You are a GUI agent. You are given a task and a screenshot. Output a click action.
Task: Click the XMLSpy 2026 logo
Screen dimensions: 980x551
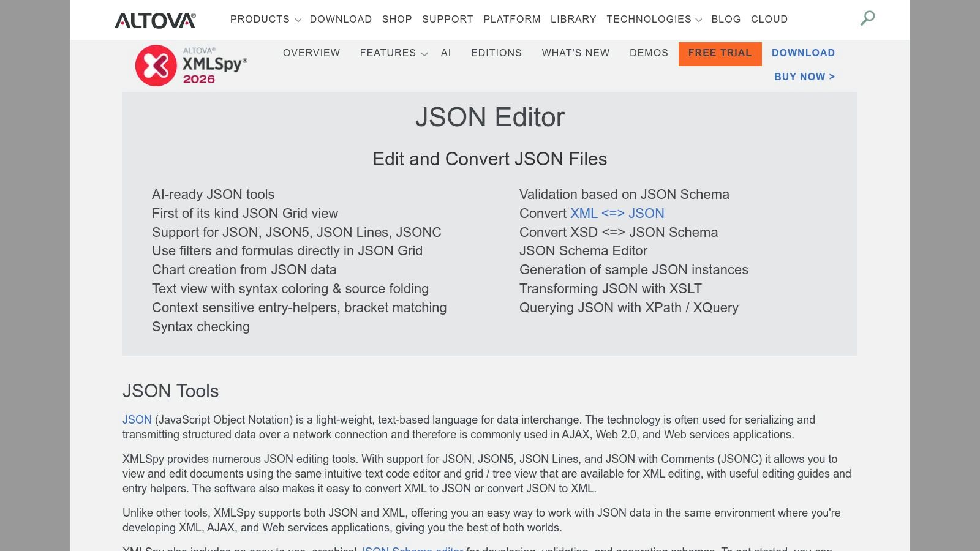pos(191,64)
